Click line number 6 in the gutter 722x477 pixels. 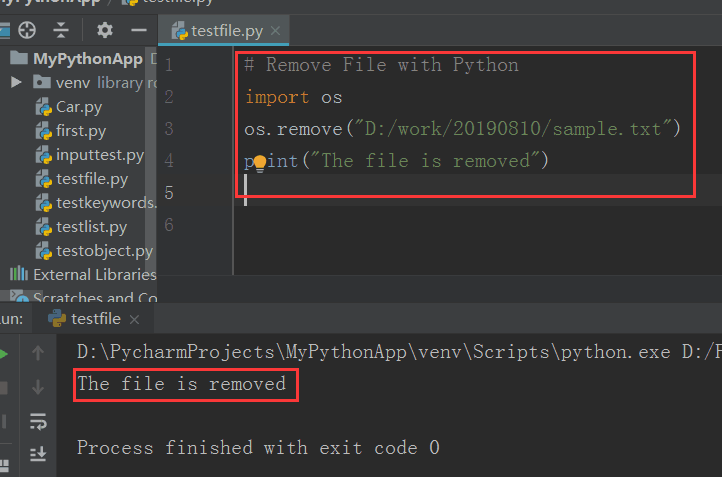coord(169,225)
